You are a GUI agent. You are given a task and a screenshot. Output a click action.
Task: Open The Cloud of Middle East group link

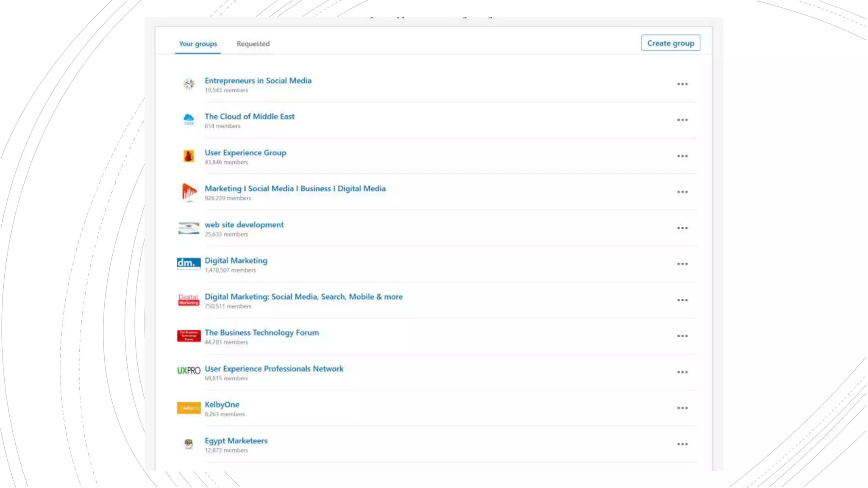pyautogui.click(x=249, y=116)
